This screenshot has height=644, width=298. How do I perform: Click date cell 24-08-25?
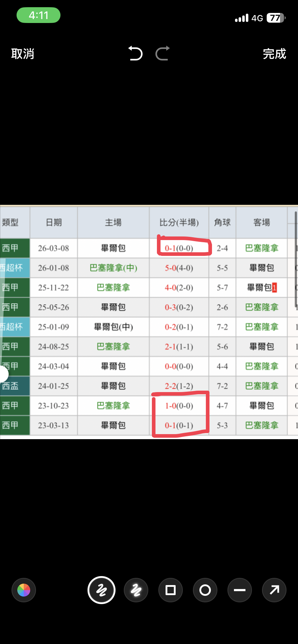pos(53,347)
